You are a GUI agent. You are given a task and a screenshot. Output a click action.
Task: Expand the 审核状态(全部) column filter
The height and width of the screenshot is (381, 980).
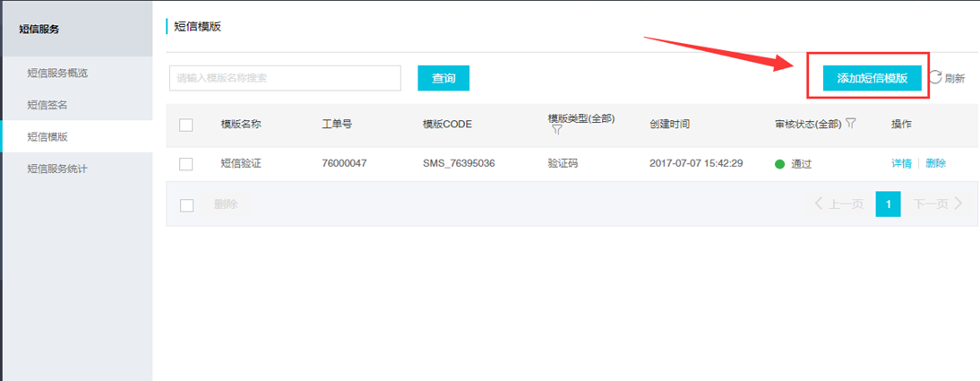coord(808,124)
